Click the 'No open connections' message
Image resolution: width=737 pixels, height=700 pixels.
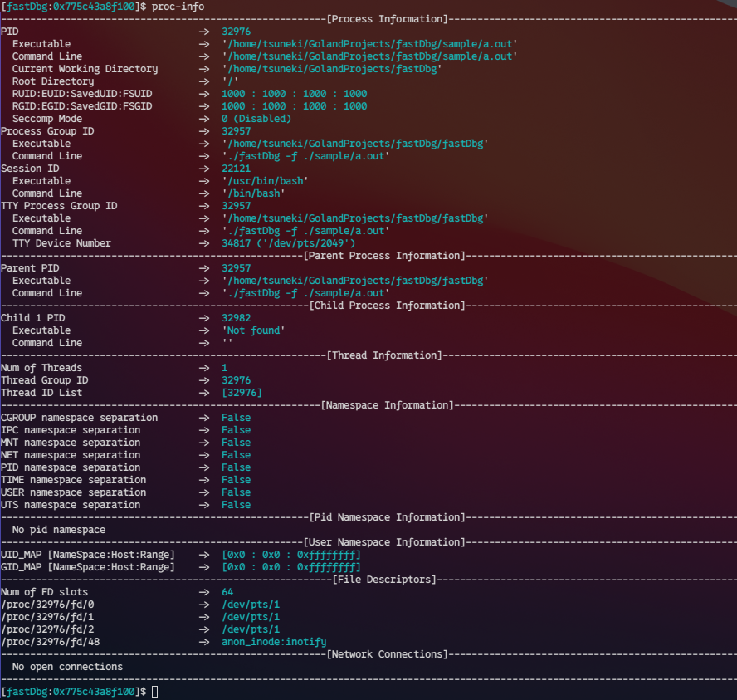(x=67, y=667)
